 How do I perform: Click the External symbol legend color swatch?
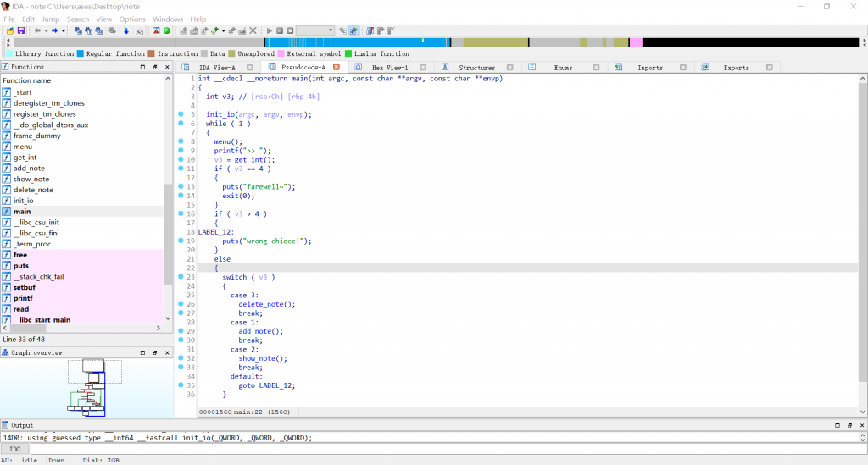[281, 53]
